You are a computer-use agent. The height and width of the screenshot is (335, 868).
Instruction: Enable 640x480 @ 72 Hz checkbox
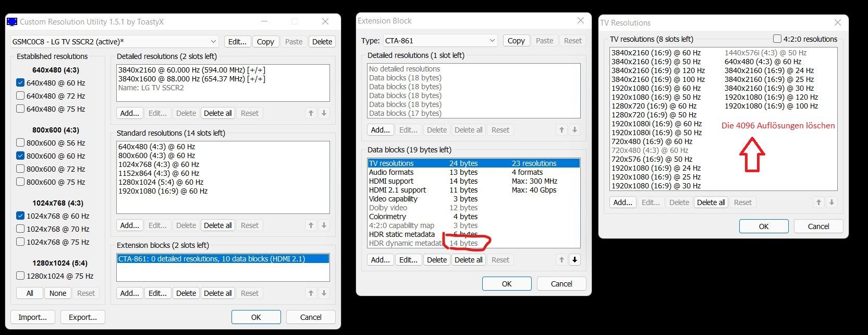click(20, 95)
